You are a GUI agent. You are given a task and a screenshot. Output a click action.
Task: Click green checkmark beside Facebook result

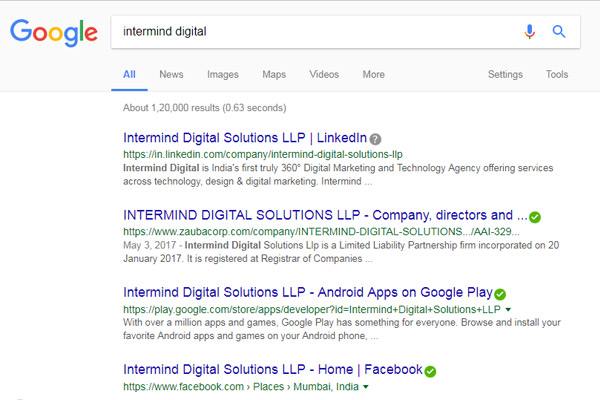click(x=430, y=371)
